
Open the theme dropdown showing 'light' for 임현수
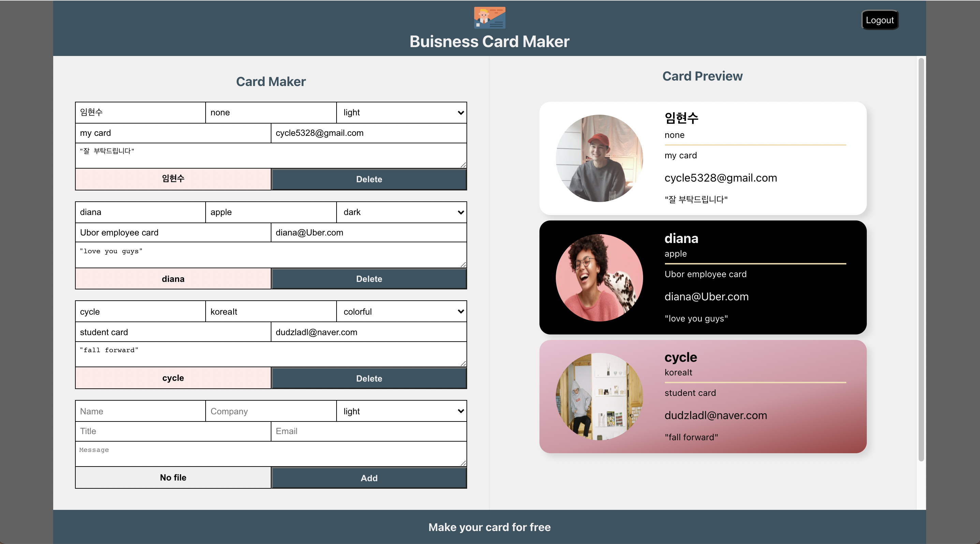pyautogui.click(x=401, y=112)
